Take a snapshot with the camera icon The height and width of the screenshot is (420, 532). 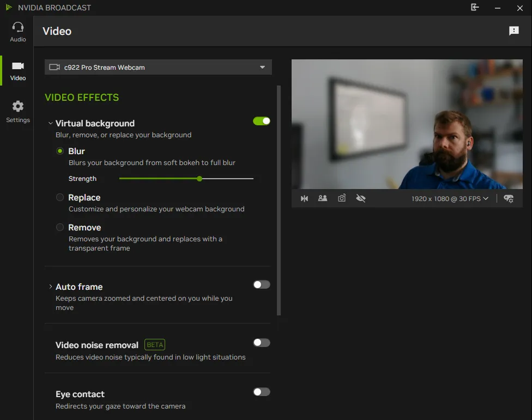pyautogui.click(x=342, y=199)
